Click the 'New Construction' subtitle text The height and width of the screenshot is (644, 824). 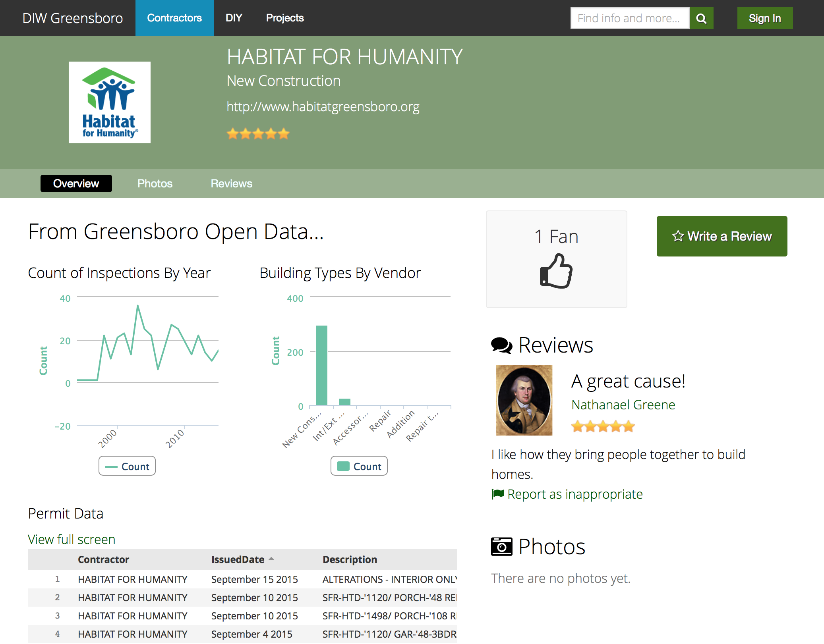point(284,81)
